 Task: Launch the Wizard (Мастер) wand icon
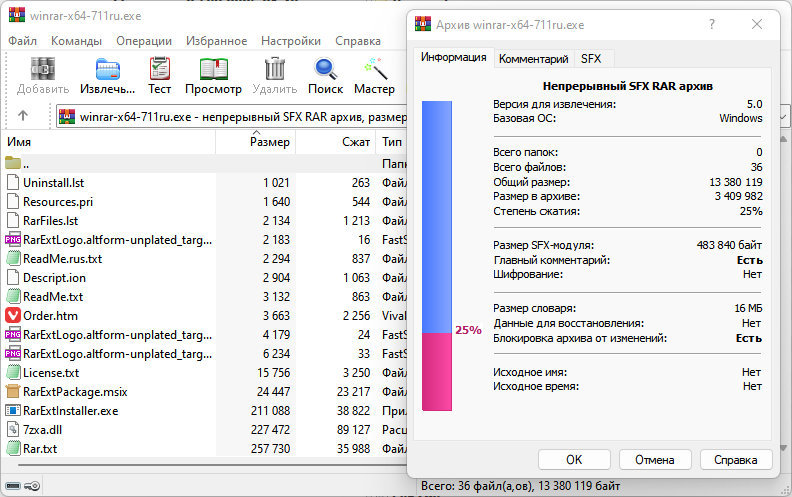point(375,69)
